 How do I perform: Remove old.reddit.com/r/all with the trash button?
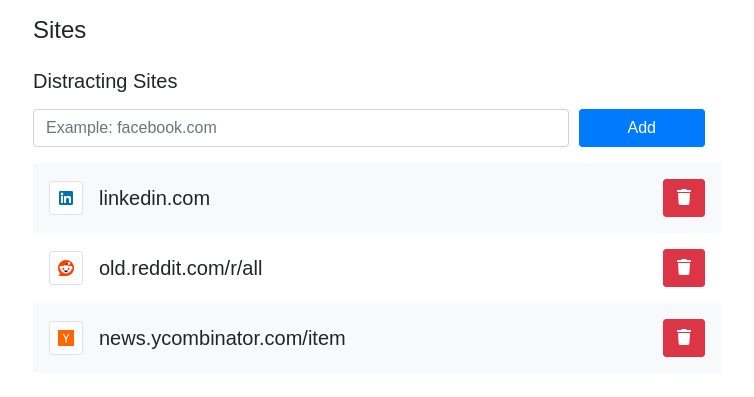[x=683, y=268]
